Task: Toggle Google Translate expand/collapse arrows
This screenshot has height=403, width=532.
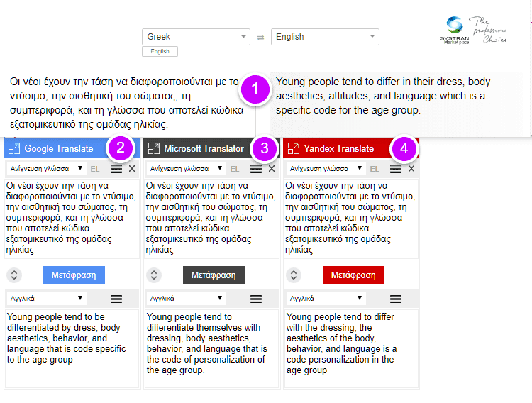Action: point(14,275)
